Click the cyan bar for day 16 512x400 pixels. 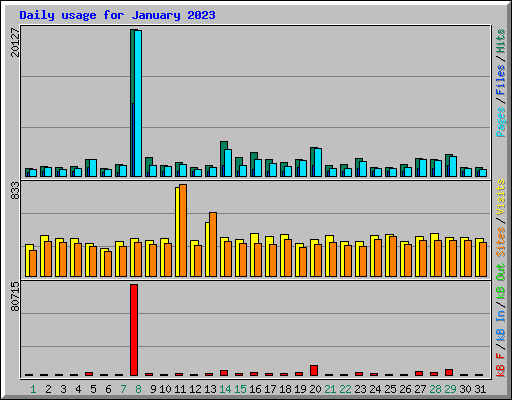(258, 168)
